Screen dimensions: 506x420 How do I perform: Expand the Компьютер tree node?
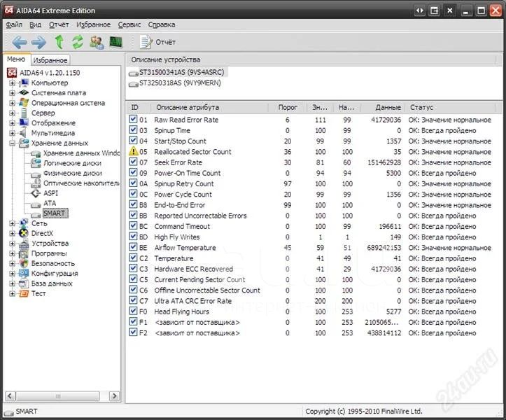click(12, 83)
